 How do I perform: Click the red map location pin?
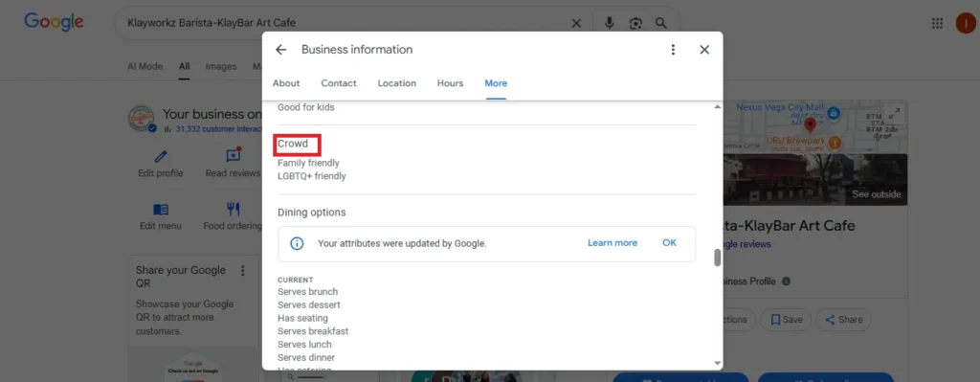tap(810, 125)
